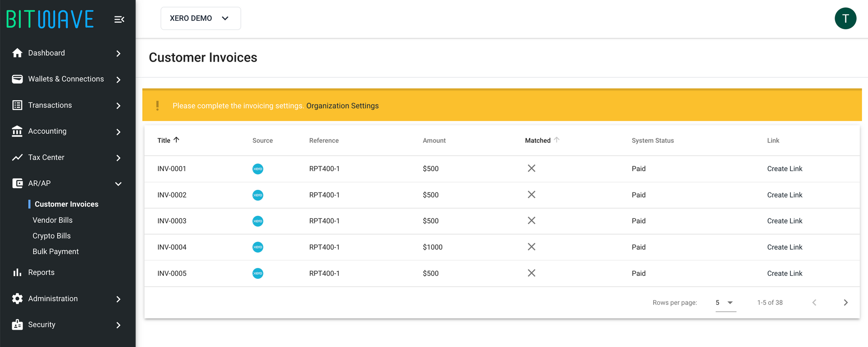Click the 1-5 of 38 pagination text
Image resolution: width=868 pixels, height=347 pixels.
[x=770, y=302]
